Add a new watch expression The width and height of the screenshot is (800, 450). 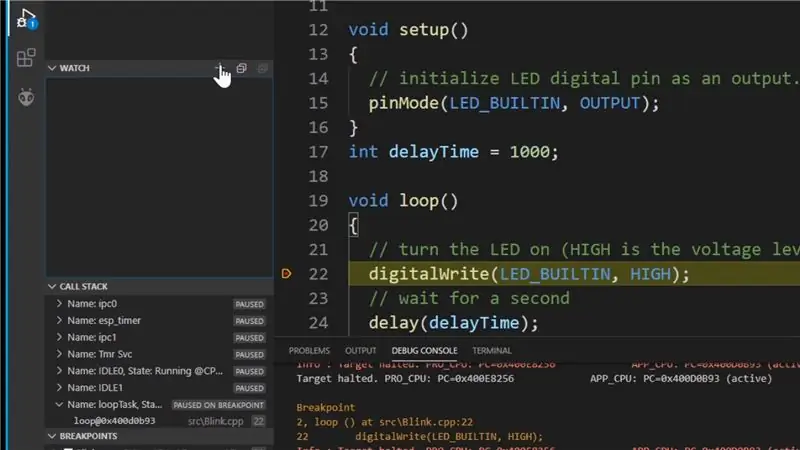click(219, 68)
